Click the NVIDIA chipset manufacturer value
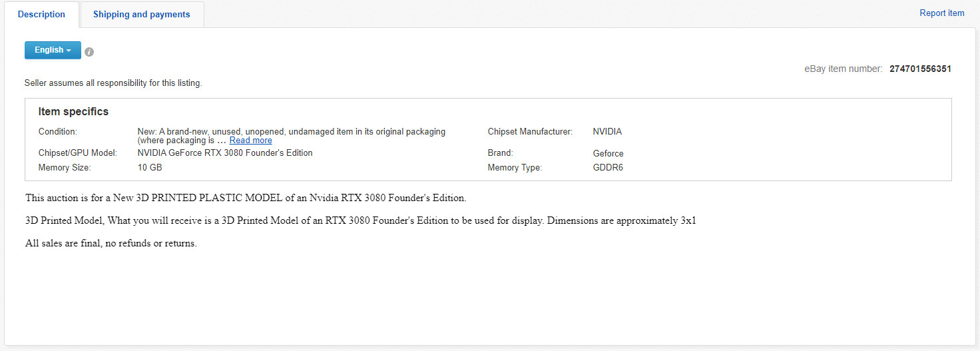The width and height of the screenshot is (980, 351). [607, 132]
